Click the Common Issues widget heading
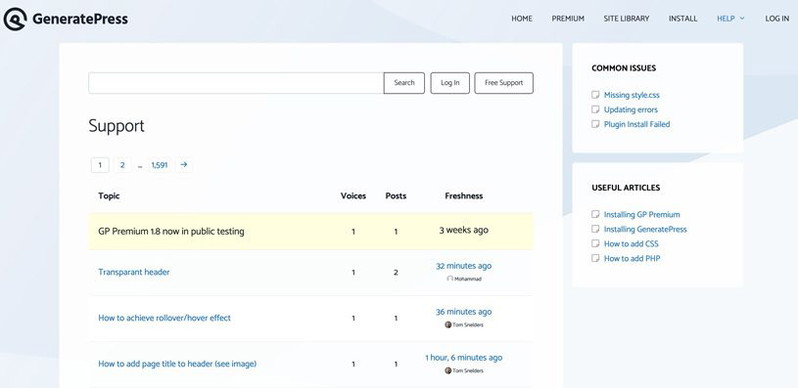This screenshot has height=388, width=798. [x=623, y=68]
